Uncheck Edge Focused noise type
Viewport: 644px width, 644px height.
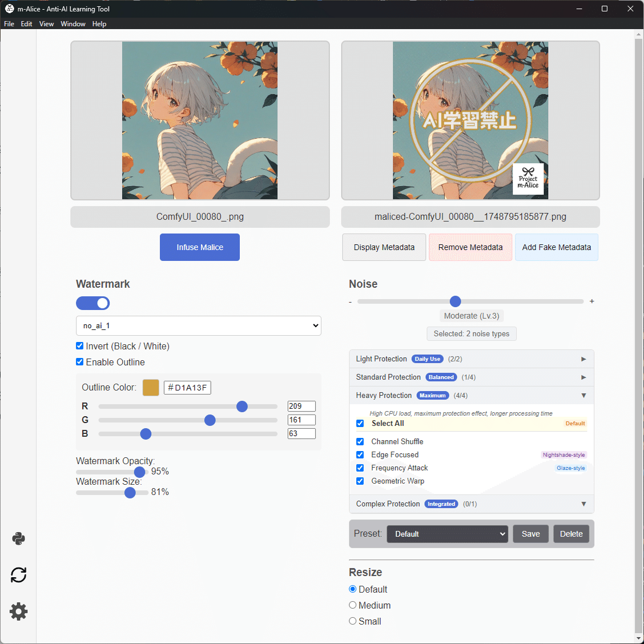pyautogui.click(x=360, y=454)
